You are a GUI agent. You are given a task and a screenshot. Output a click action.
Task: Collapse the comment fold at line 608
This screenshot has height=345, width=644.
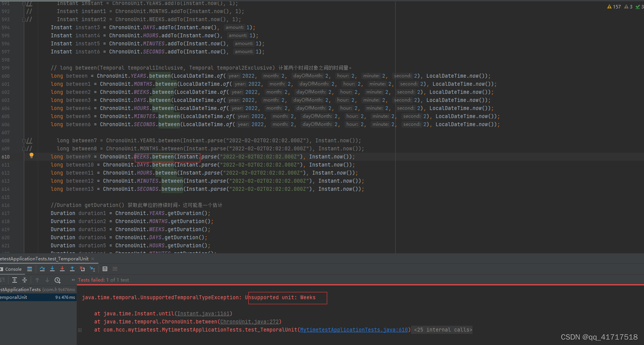[24, 141]
